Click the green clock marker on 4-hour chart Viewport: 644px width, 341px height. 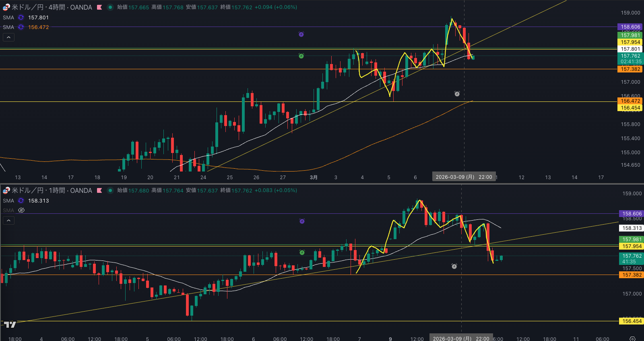(301, 56)
